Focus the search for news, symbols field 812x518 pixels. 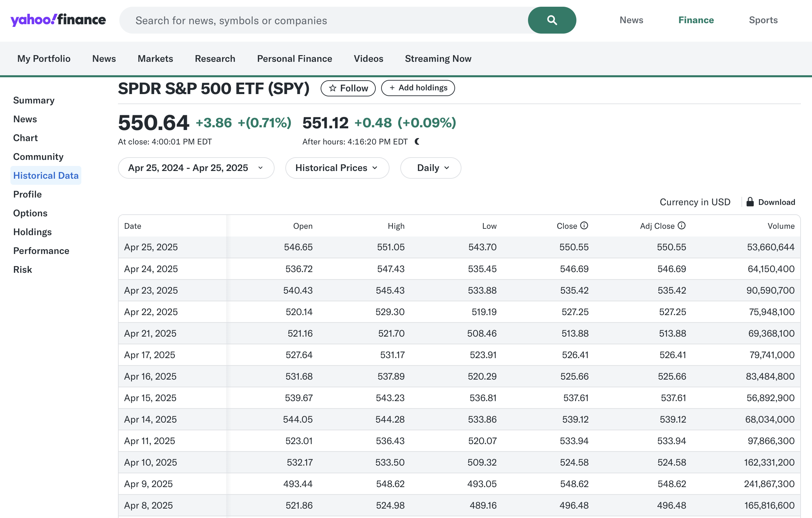coord(324,20)
